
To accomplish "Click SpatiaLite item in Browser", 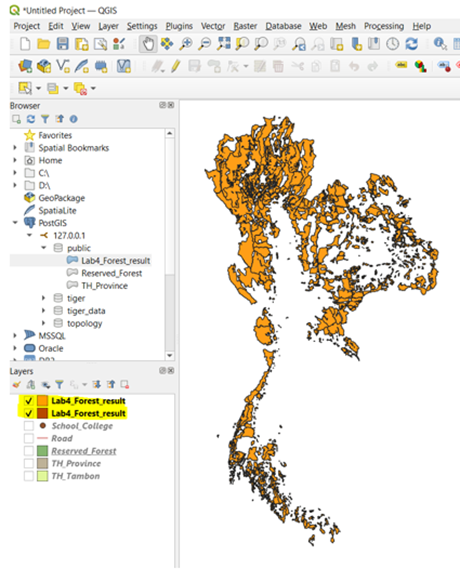I will [x=58, y=210].
